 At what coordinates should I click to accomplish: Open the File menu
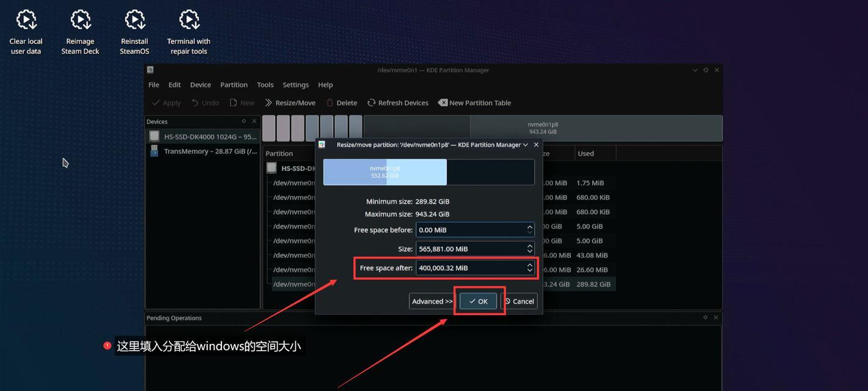(154, 85)
